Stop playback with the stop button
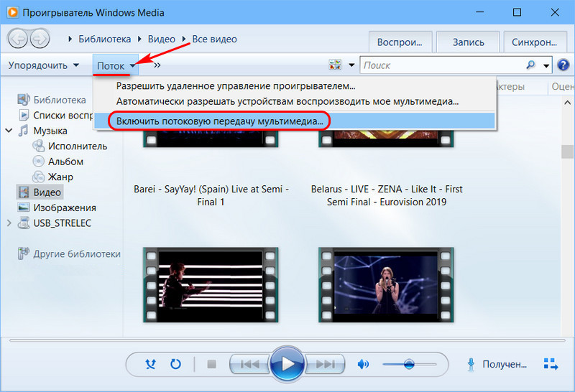The width and height of the screenshot is (575, 392). (x=211, y=364)
